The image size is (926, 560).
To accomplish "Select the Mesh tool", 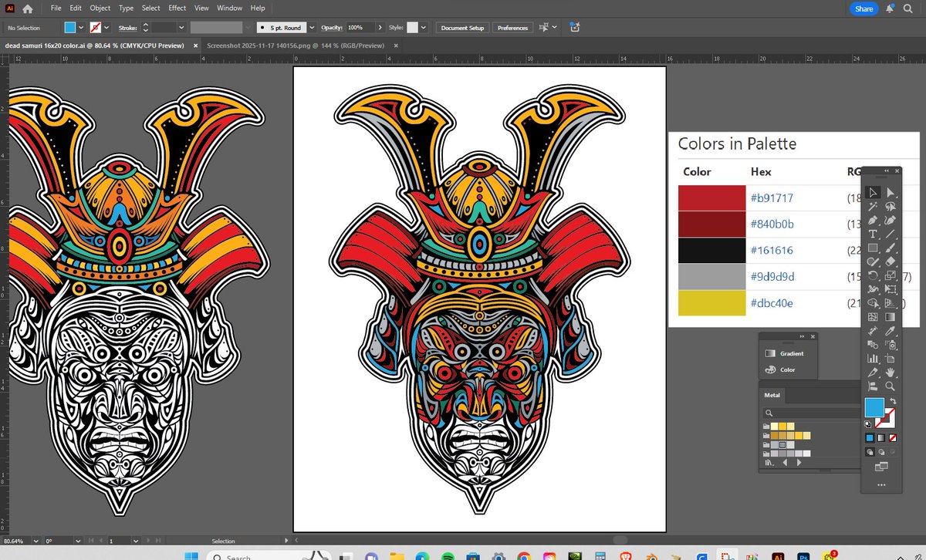I will click(x=873, y=317).
